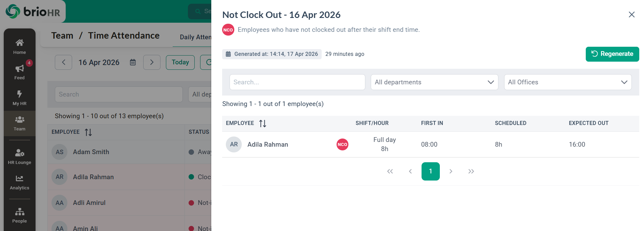The width and height of the screenshot is (644, 231).
Task: Click the NCO badge beside Adila Rahman
Action: [x=342, y=145]
